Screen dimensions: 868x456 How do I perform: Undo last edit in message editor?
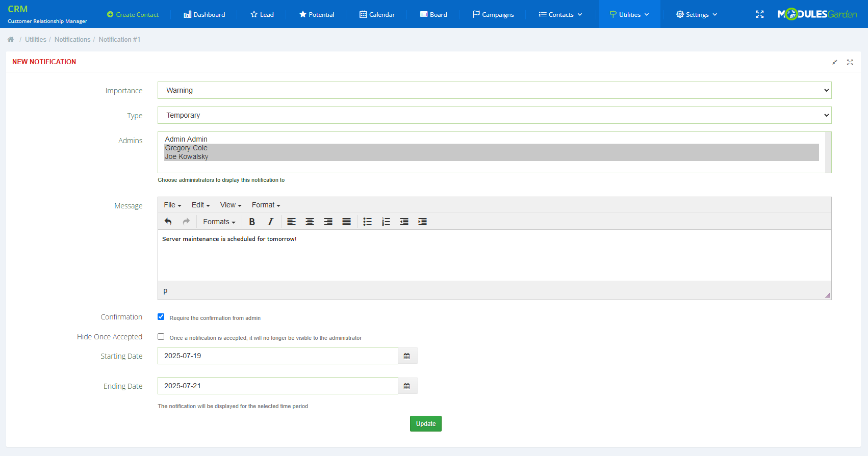coord(168,222)
